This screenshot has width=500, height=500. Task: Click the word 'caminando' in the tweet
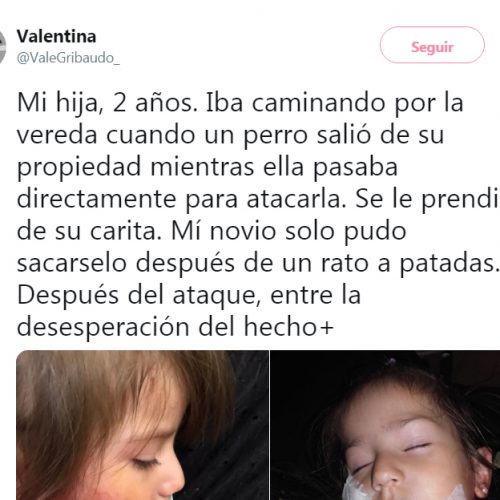[x=318, y=103]
